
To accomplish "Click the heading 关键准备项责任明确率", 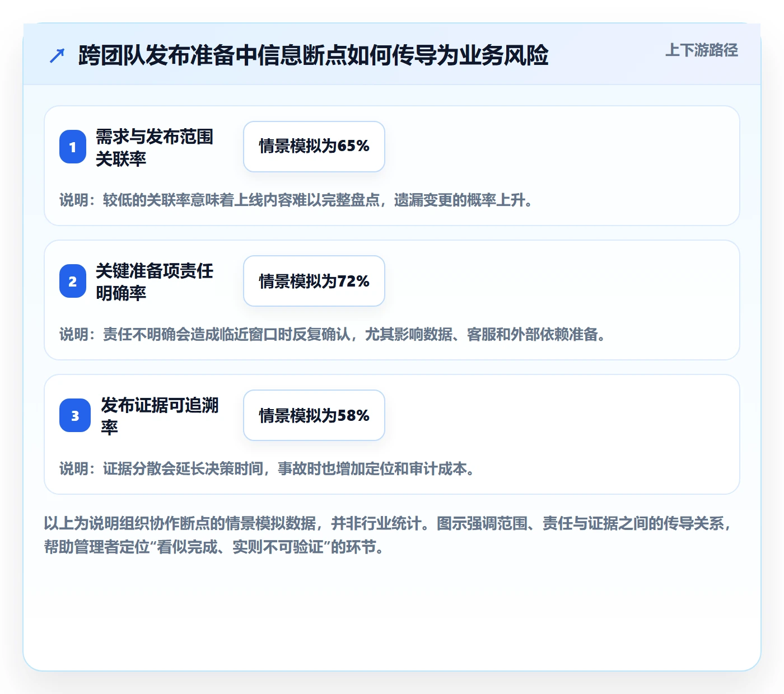I will tap(155, 282).
